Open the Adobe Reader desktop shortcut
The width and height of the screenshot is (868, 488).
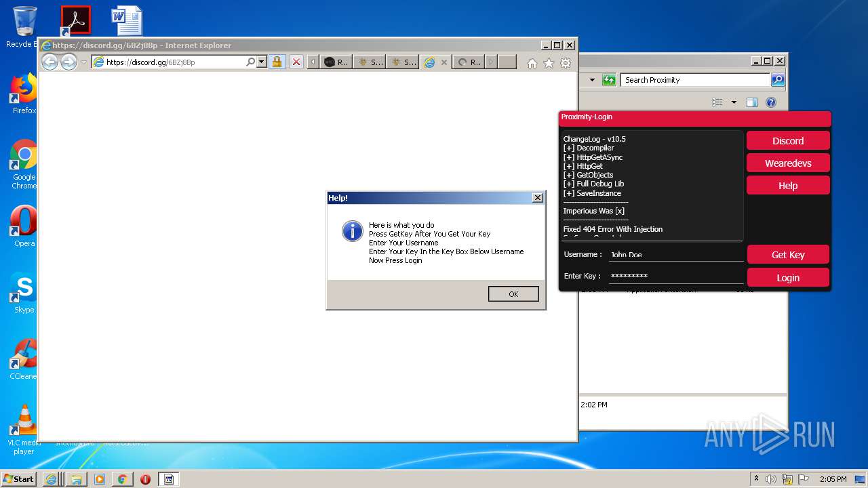point(75,20)
